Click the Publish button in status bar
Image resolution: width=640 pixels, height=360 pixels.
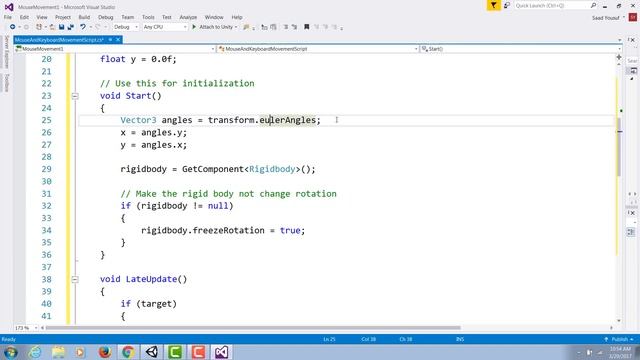tap(619, 340)
